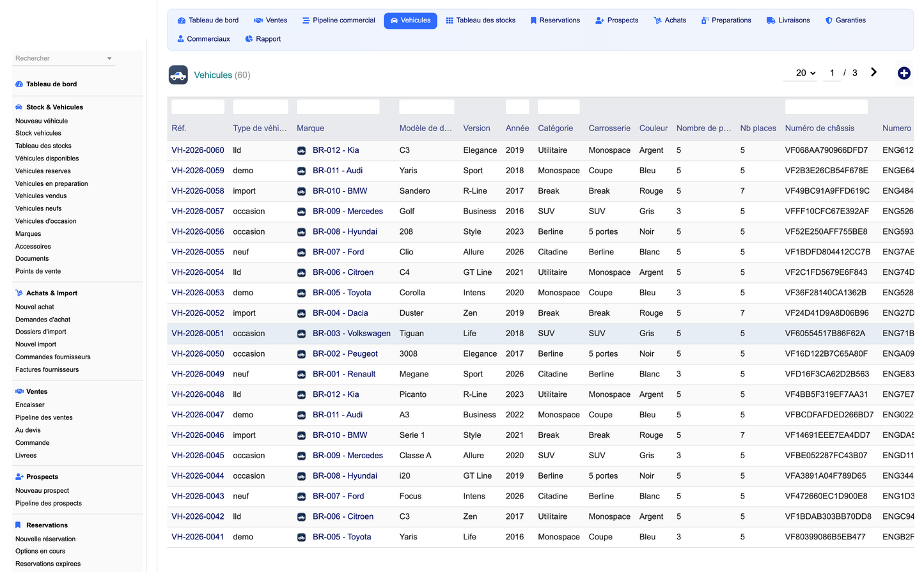
Task: Click brand icon beside BR-003 - Volkswagen
Action: coord(301,334)
